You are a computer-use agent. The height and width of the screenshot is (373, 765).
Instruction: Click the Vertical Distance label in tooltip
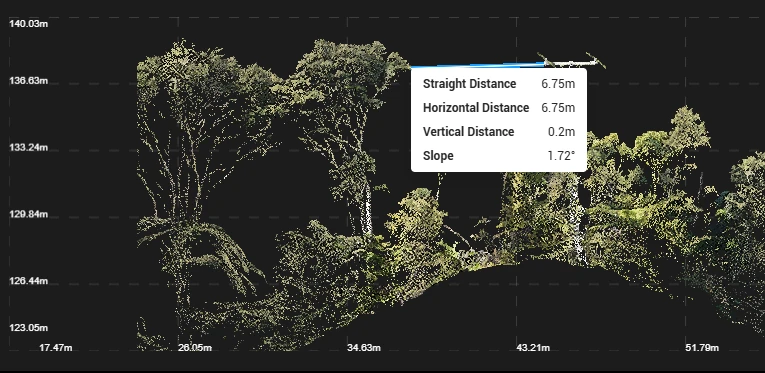(x=468, y=132)
